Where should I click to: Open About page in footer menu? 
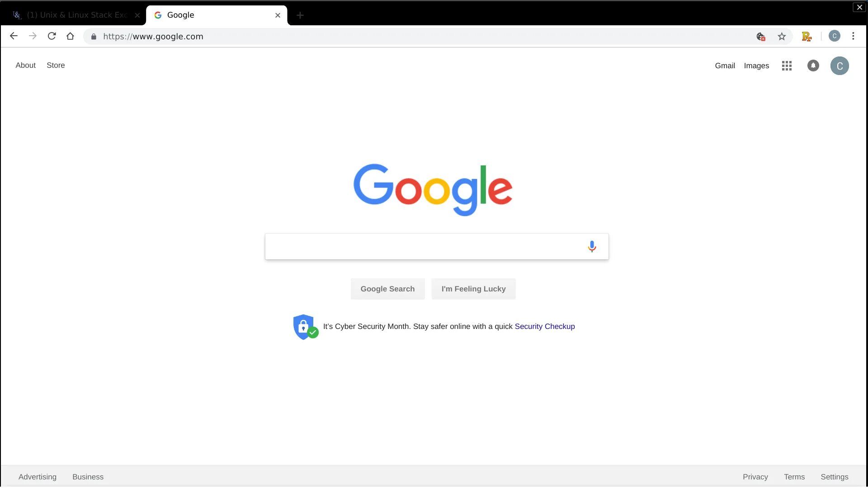point(26,66)
